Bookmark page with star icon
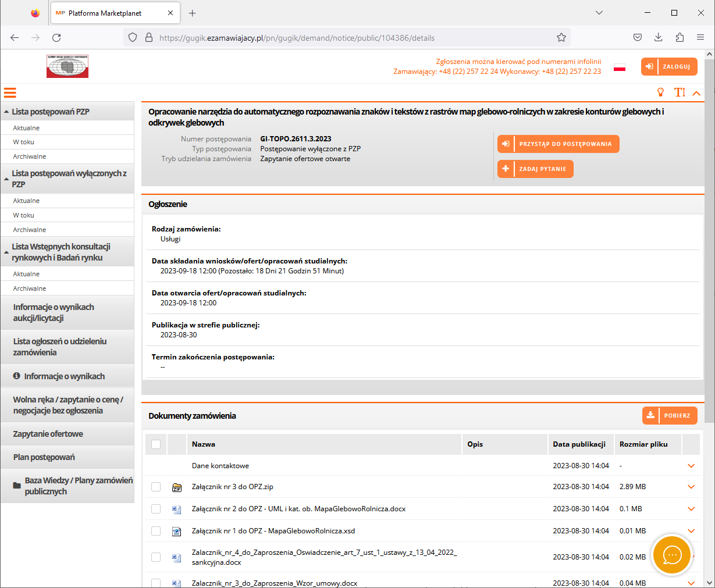This screenshot has height=588, width=715. point(561,38)
